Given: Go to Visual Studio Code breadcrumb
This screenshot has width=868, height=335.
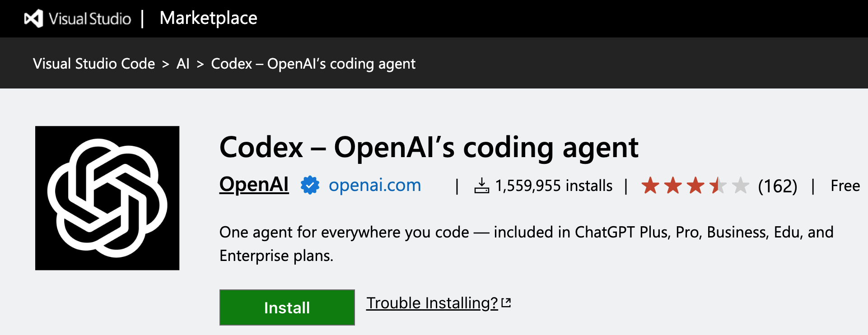Looking at the screenshot, I should (x=94, y=64).
